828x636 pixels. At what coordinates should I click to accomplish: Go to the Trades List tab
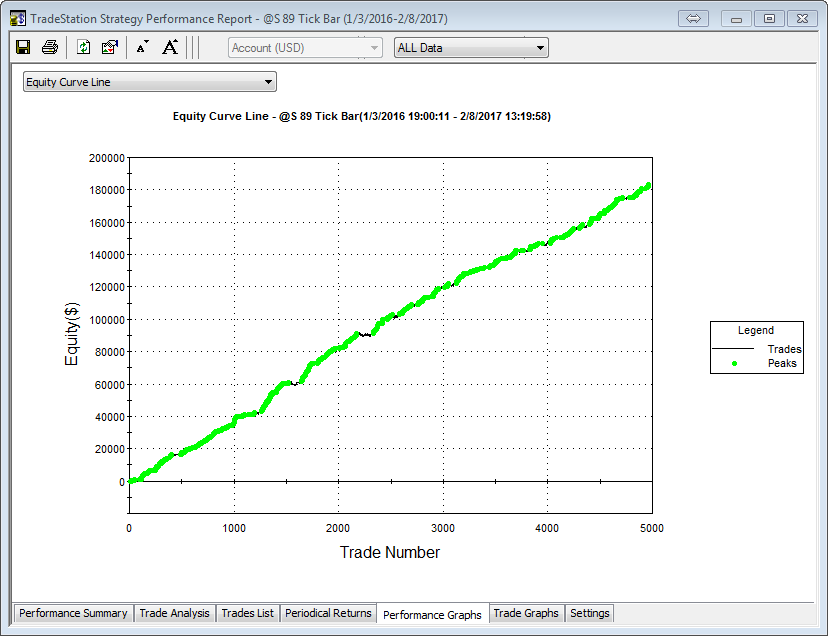pyautogui.click(x=247, y=613)
